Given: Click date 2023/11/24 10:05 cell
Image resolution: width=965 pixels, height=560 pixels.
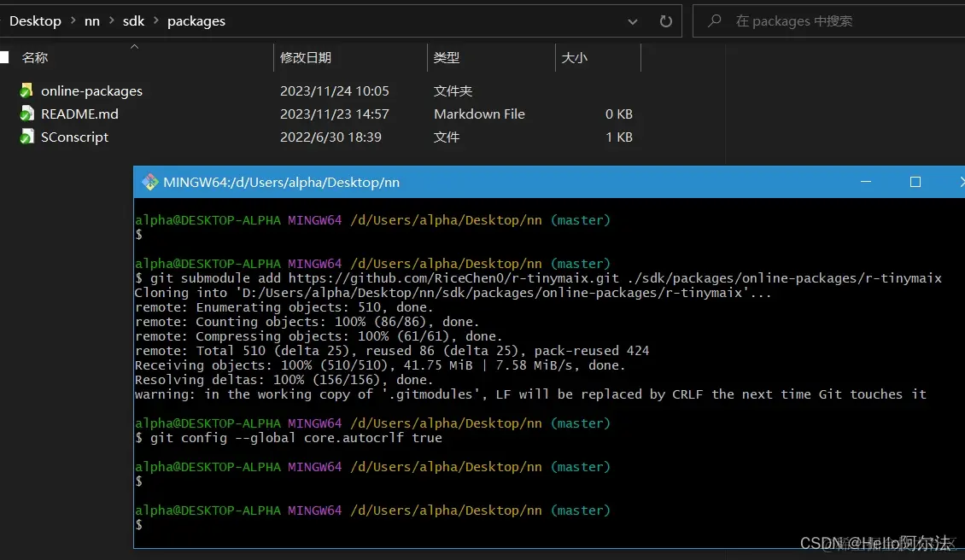Looking at the screenshot, I should click(334, 90).
